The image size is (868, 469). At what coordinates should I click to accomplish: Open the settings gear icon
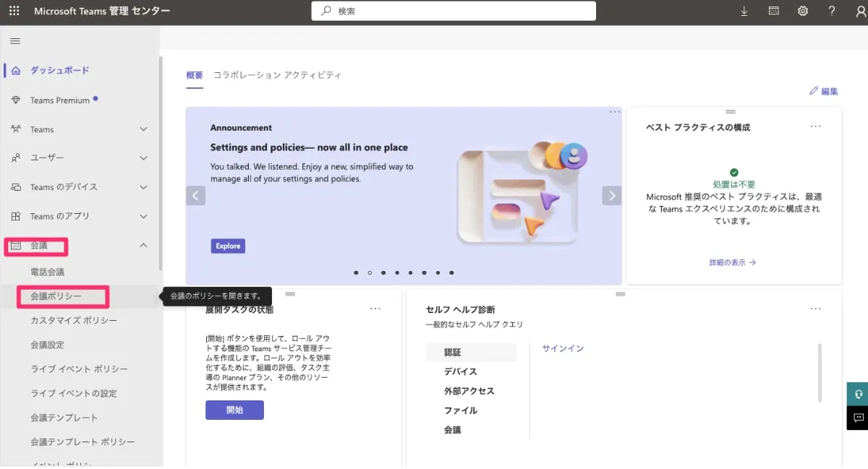click(803, 12)
